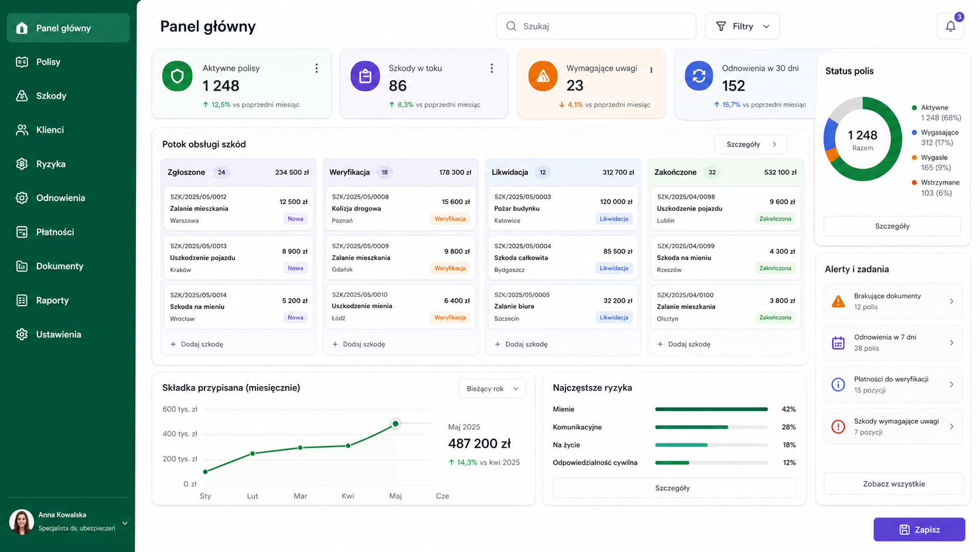
Task: Open claim card SZK/2025/05/0003 Pożar budynku
Action: tap(563, 208)
